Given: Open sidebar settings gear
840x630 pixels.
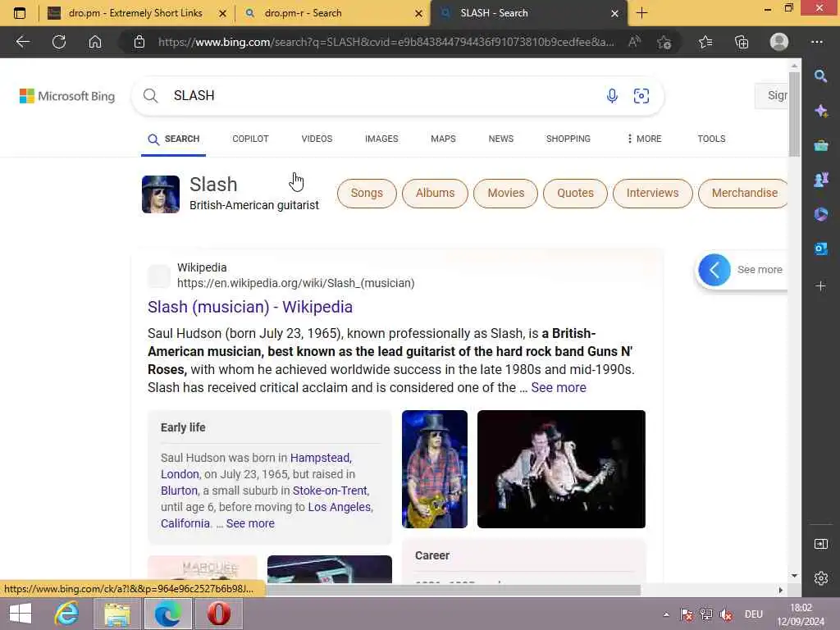Looking at the screenshot, I should [820, 578].
